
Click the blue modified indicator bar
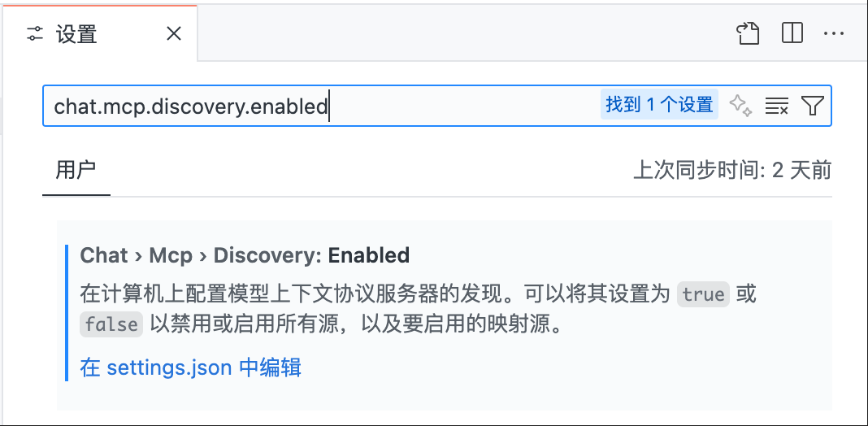[x=67, y=313]
